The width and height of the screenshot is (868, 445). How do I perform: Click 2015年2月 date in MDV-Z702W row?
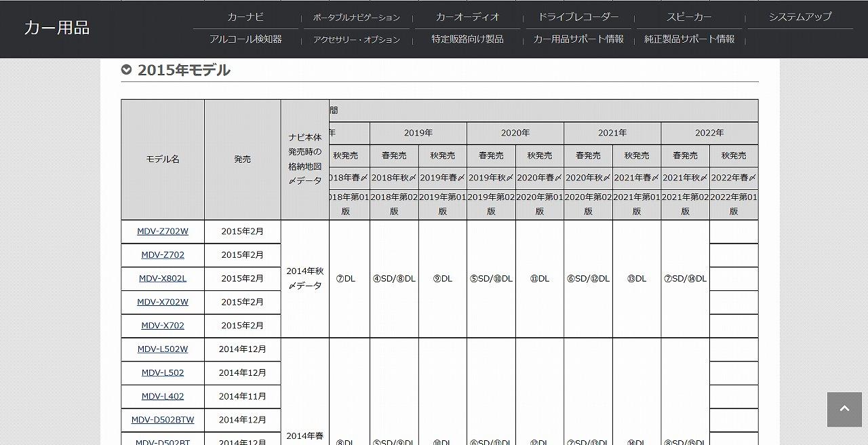click(243, 231)
